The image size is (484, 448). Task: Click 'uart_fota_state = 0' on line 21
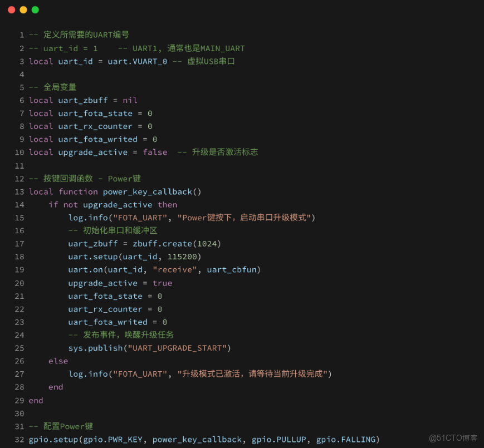point(115,296)
